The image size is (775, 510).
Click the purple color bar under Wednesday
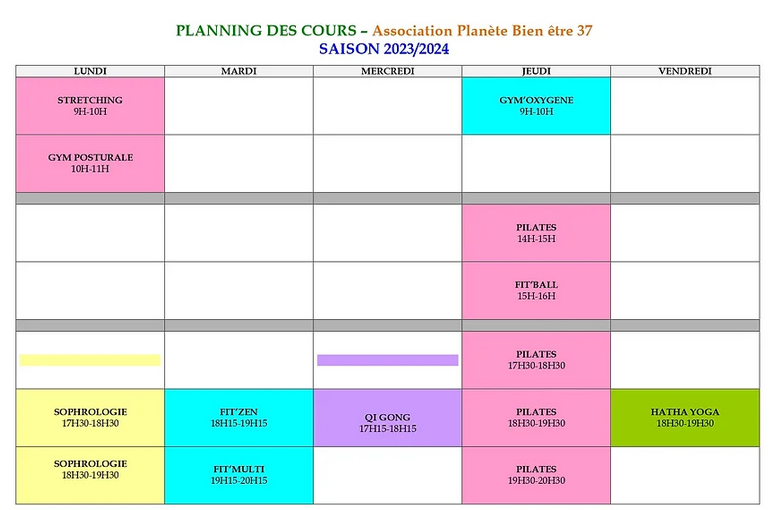click(388, 360)
